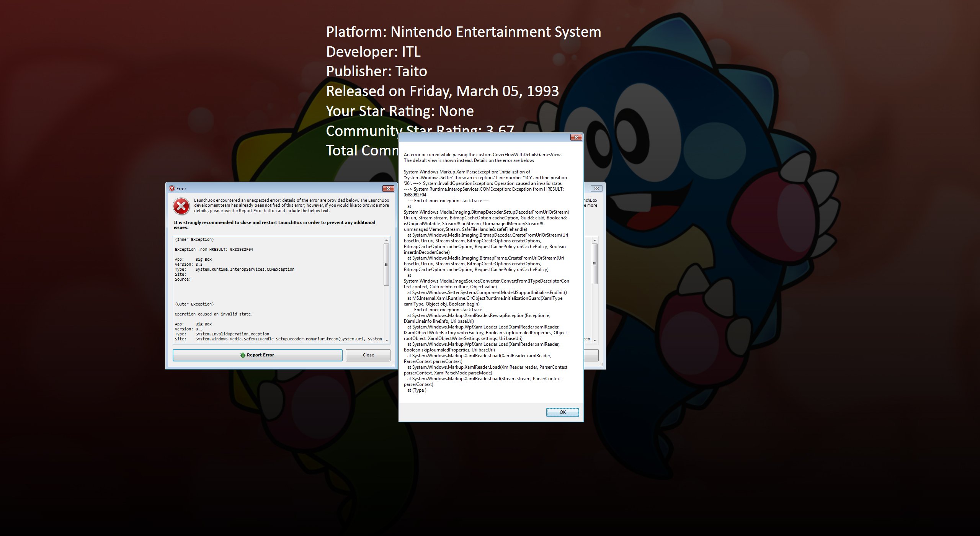Click 'Your Star Rating: None' text

click(400, 111)
